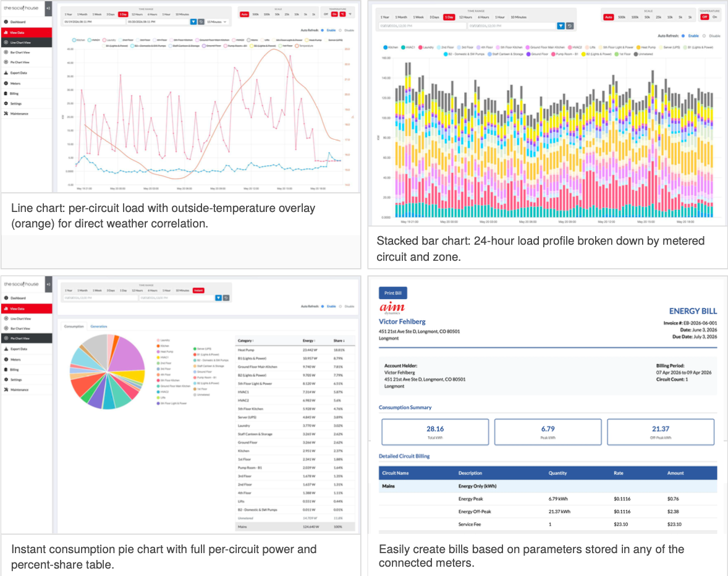Viewport: 728px width, 576px height.
Task: Switch to Bar Chart View in line chart panel
Action: (x=27, y=53)
